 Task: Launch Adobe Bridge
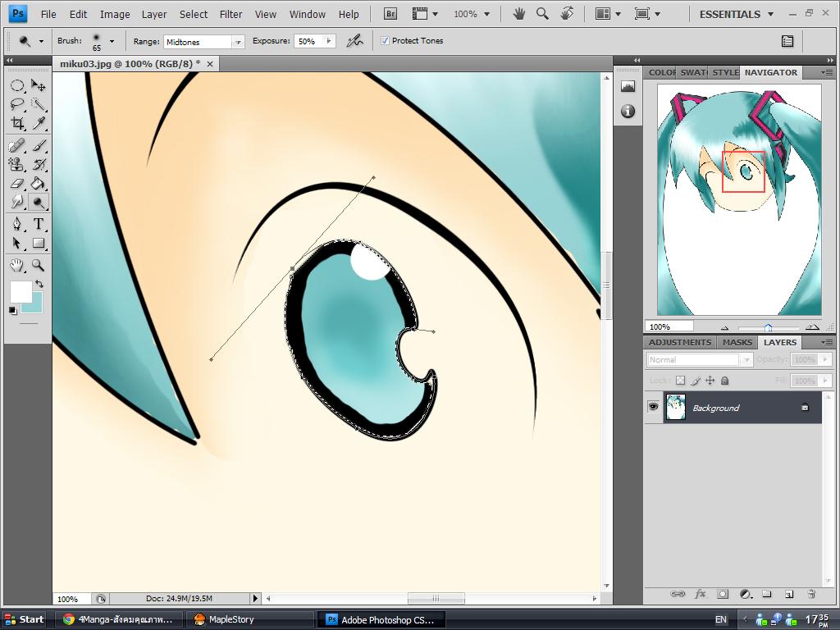pyautogui.click(x=390, y=14)
